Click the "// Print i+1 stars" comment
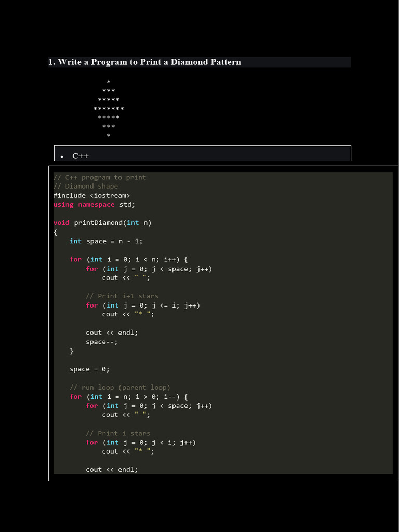The image size is (399, 532). (x=122, y=296)
